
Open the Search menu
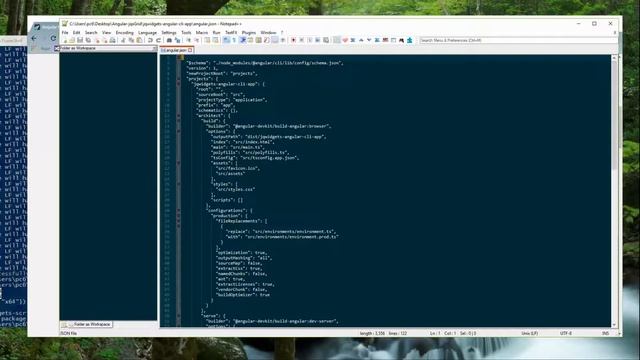(x=91, y=32)
